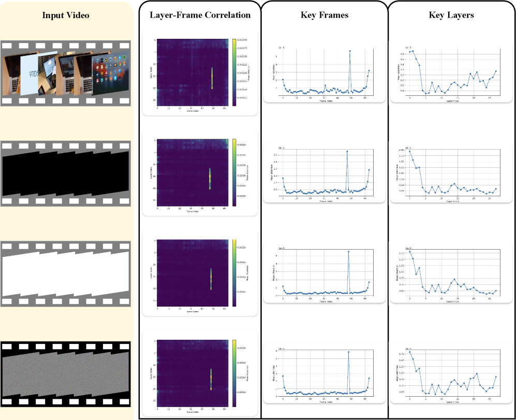Open the heatmap beside the noise filmstrip
Image resolution: width=516 pixels, height=420 pixels.
[x=193, y=373]
